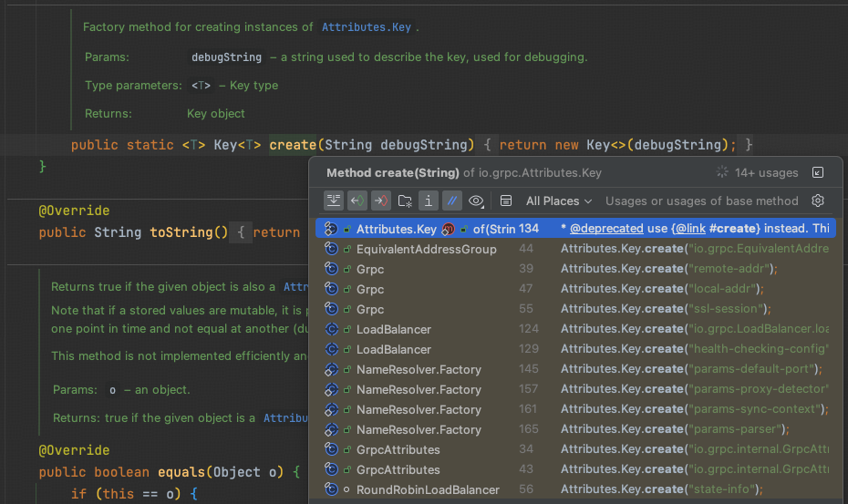
Task: Follow the Attributes.Key link in documentation
Action: tap(366, 27)
